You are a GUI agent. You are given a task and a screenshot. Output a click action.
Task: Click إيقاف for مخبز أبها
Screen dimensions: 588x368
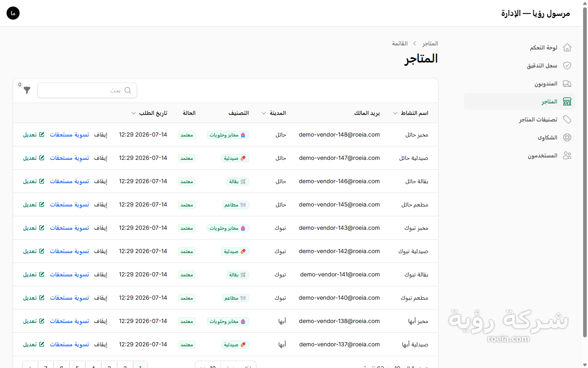pyautogui.click(x=100, y=321)
